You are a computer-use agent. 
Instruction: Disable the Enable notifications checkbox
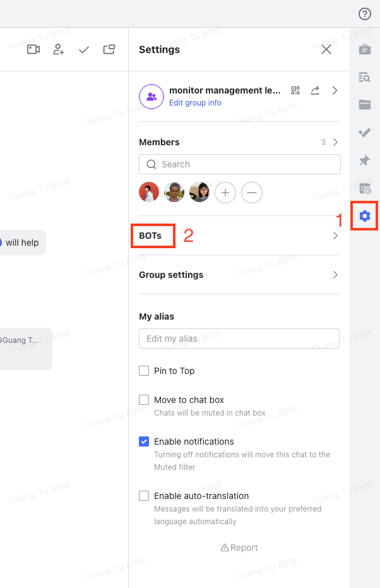[x=144, y=441]
